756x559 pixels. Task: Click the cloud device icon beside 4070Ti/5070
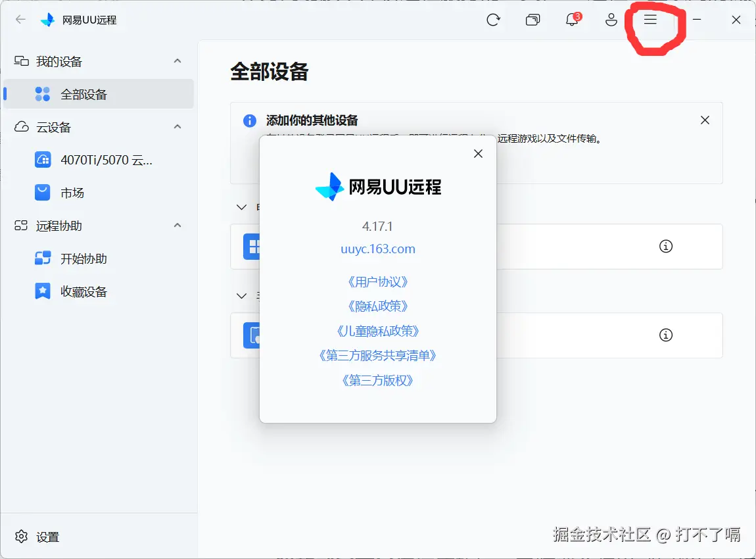pyautogui.click(x=43, y=160)
